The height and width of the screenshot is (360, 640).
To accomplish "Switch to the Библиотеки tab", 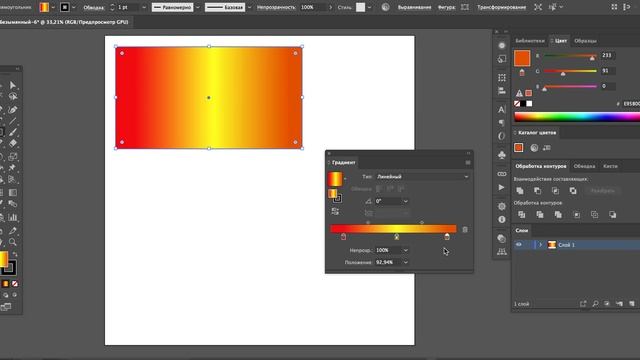I will (x=529, y=41).
